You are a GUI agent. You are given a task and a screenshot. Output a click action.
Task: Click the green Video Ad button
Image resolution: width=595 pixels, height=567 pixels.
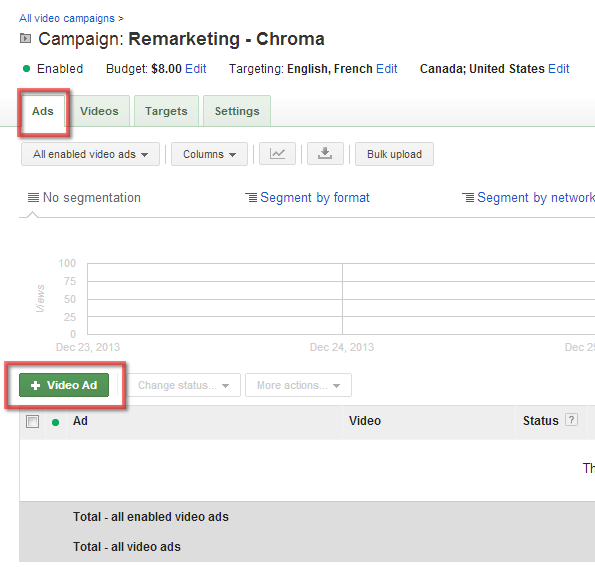(x=64, y=385)
